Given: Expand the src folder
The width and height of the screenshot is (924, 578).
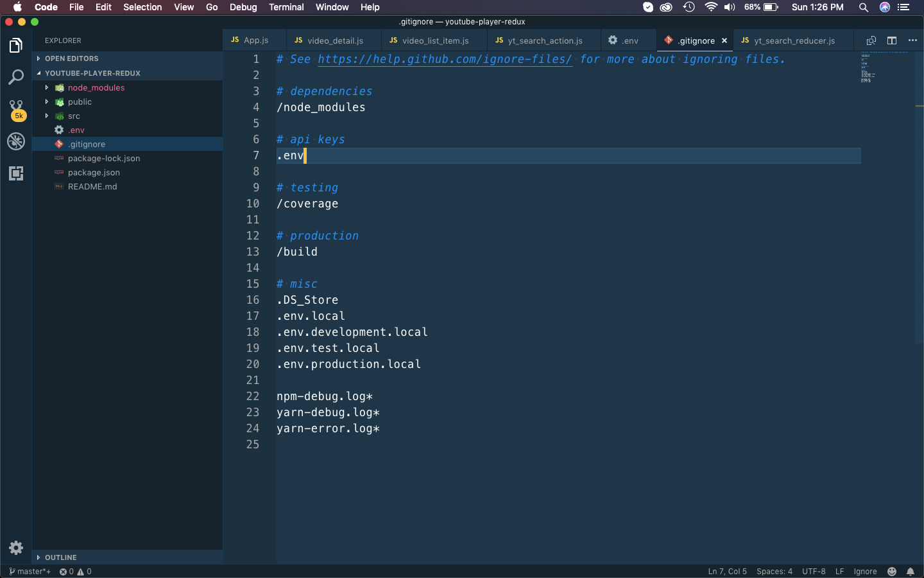Looking at the screenshot, I should coord(128,116).
